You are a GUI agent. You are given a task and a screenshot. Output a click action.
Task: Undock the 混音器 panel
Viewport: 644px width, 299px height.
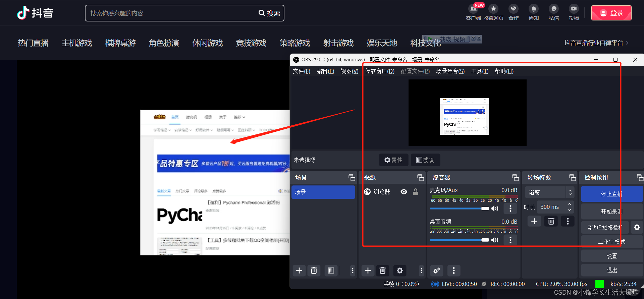(515, 178)
